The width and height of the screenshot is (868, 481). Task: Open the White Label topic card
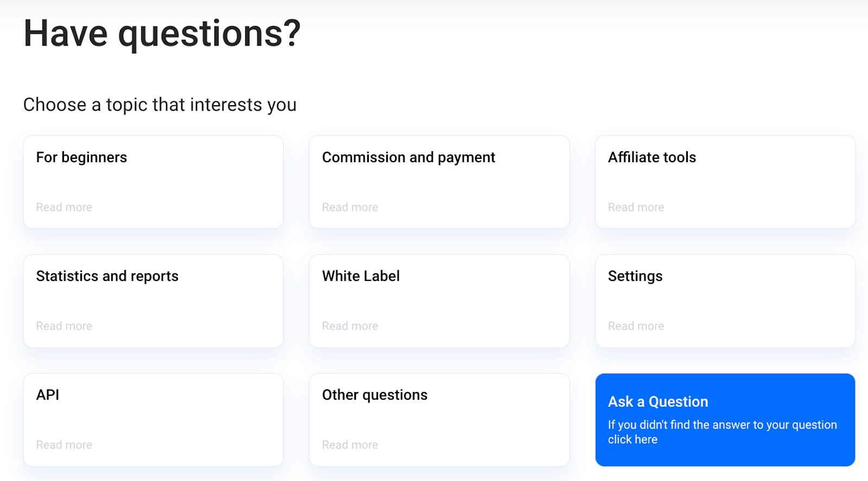pos(361,277)
